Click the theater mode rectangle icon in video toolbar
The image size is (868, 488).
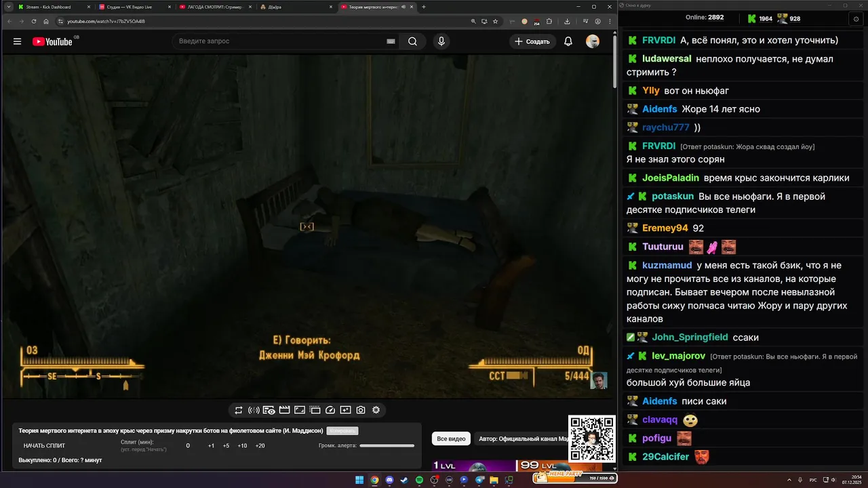[x=300, y=410]
